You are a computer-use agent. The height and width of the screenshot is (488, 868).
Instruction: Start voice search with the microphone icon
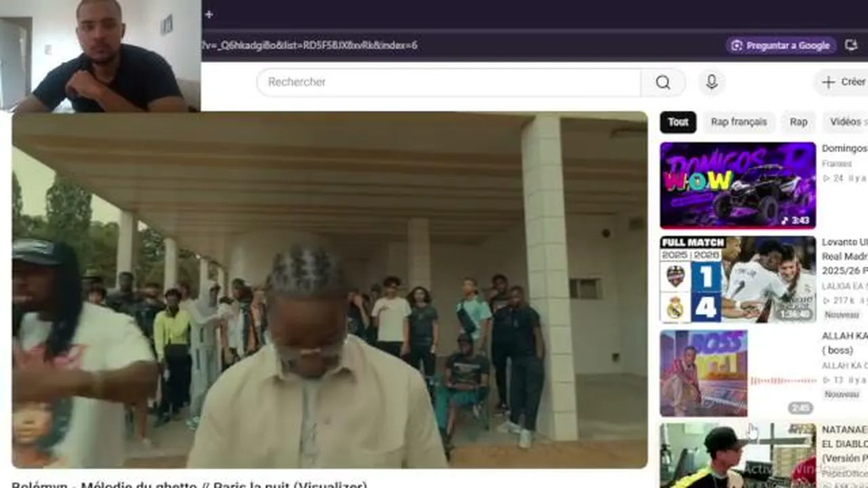click(711, 82)
